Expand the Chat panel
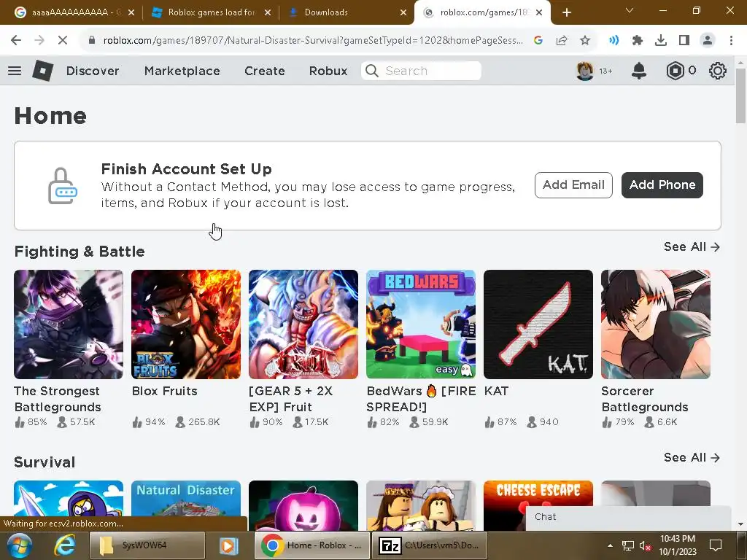This screenshot has width=747, height=560. pos(628,518)
